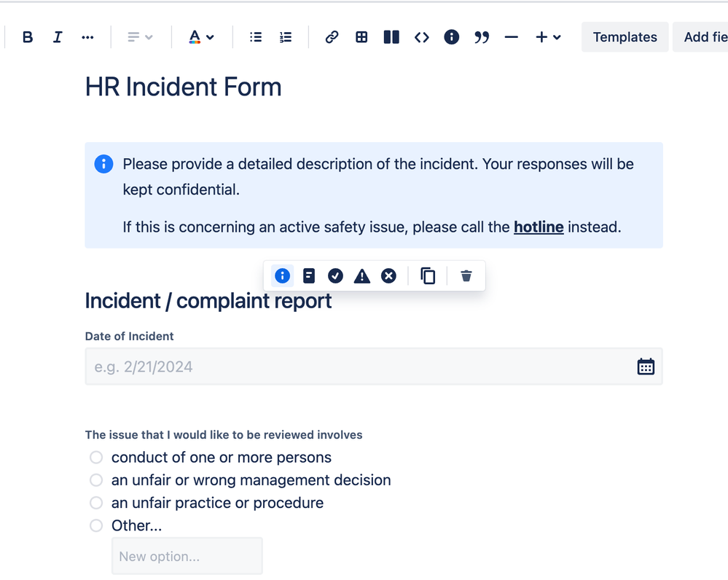The width and height of the screenshot is (728, 580).
Task: Switch panel to error type
Action: pos(388,276)
